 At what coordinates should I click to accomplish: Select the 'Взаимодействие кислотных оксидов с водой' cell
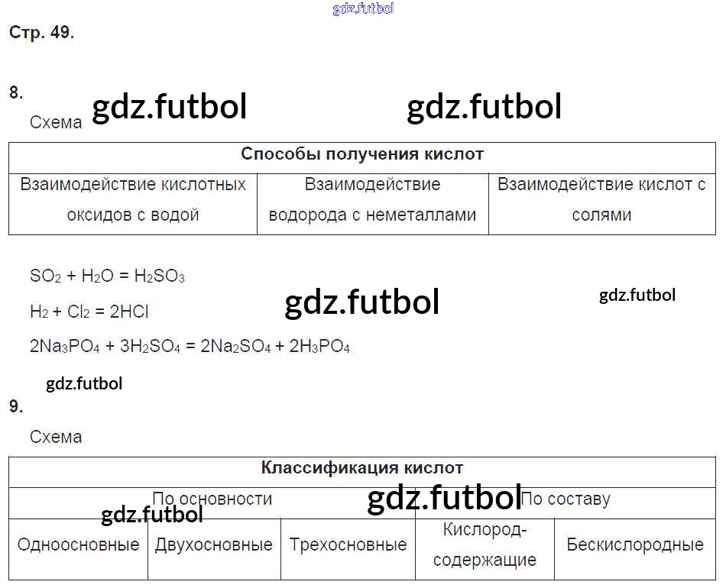(133, 200)
